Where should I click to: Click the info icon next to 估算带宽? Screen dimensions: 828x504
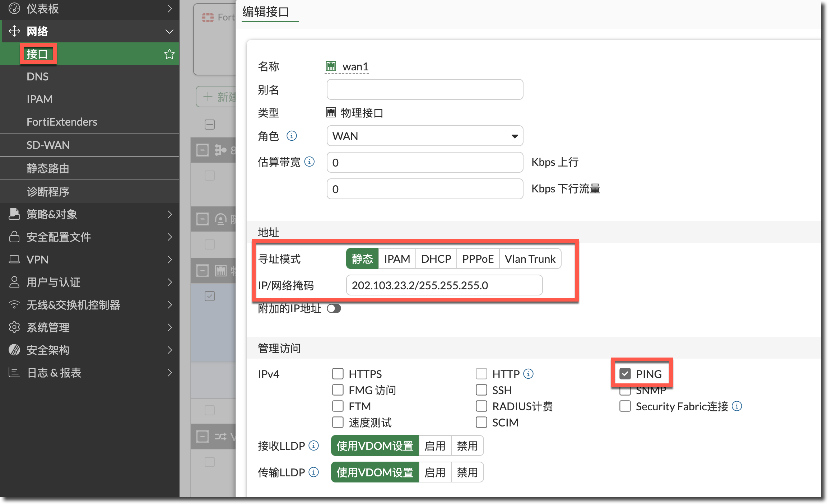[309, 162]
